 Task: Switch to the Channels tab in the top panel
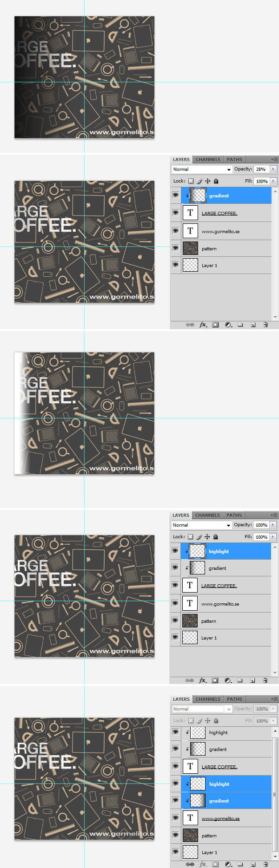click(x=208, y=159)
